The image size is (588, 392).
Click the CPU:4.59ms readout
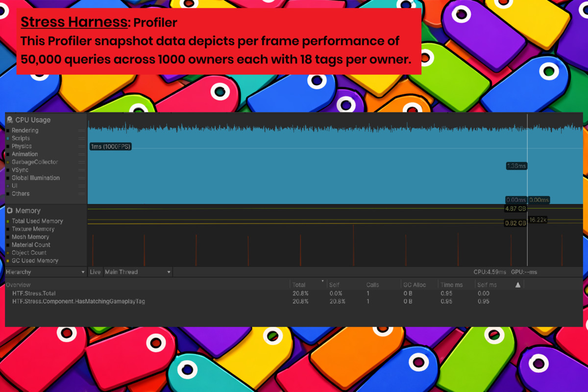pyautogui.click(x=490, y=272)
